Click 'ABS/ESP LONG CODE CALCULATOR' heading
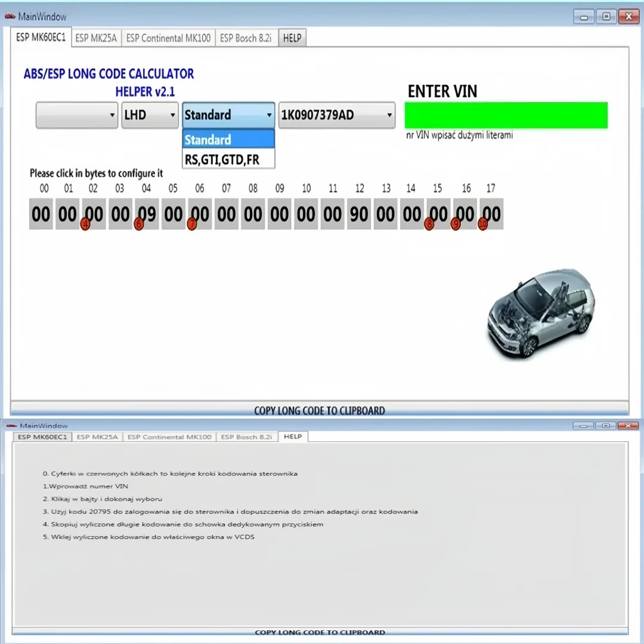 [109, 74]
